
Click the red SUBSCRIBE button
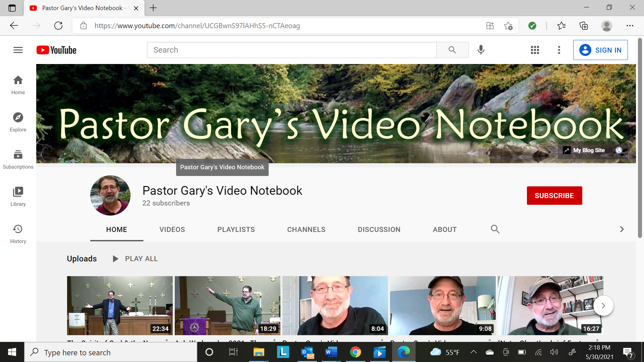coord(554,195)
